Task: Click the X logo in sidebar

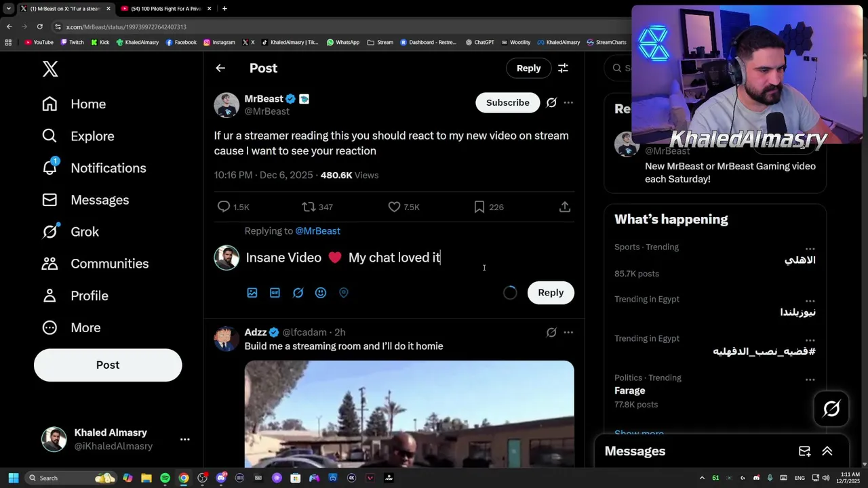Action: click(50, 68)
